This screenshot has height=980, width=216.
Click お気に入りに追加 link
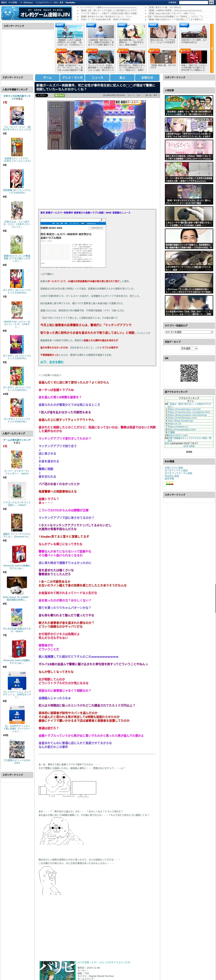point(174,468)
